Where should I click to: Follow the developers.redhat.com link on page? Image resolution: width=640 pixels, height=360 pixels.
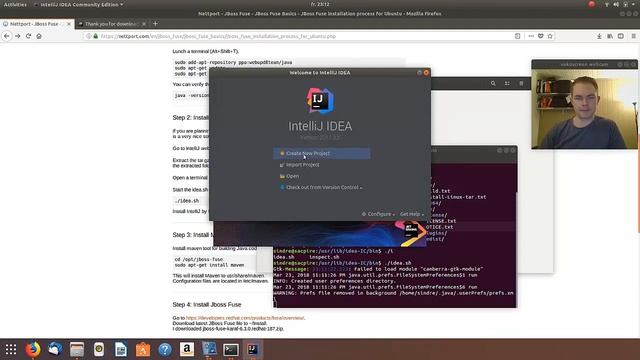tap(245, 318)
